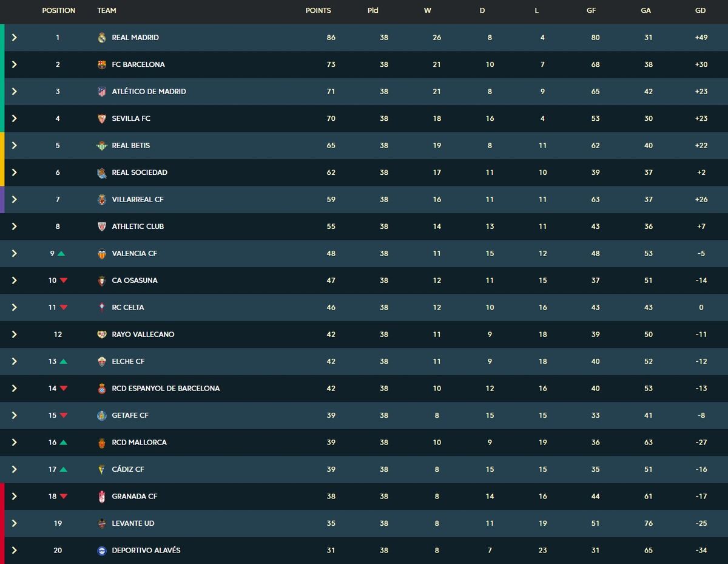Click the Getafe CF crest icon

(x=102, y=416)
